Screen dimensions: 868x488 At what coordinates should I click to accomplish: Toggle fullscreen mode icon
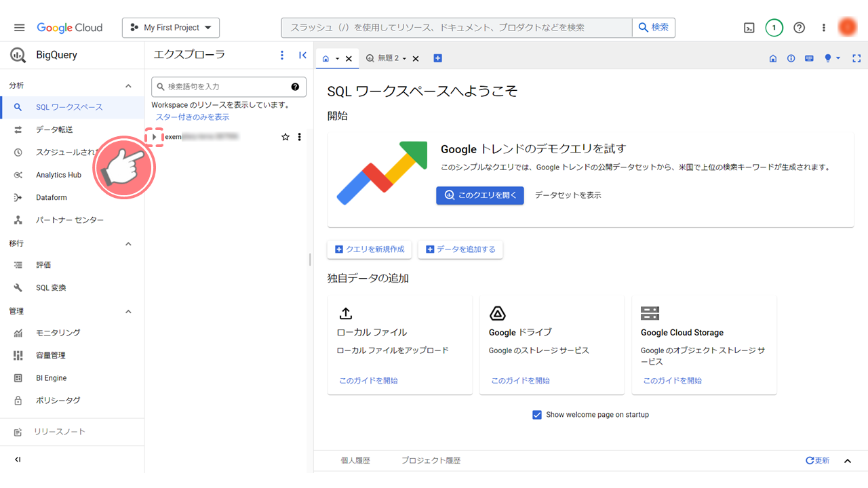(x=856, y=58)
